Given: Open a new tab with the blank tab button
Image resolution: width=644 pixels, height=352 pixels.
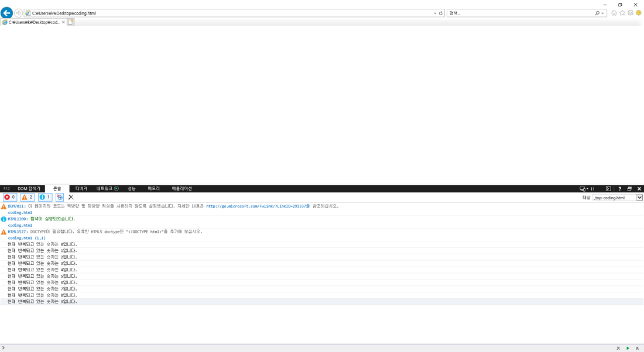Looking at the screenshot, I should click(71, 22).
